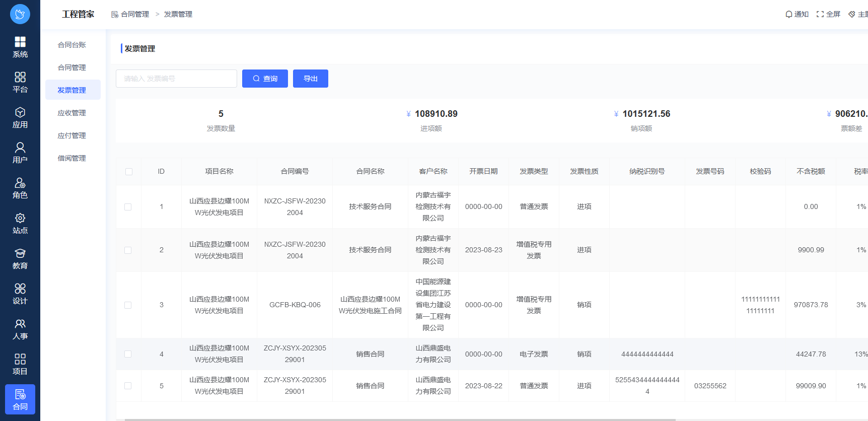
Task: Tick the checkbox for invoice row 1
Action: coord(128,207)
